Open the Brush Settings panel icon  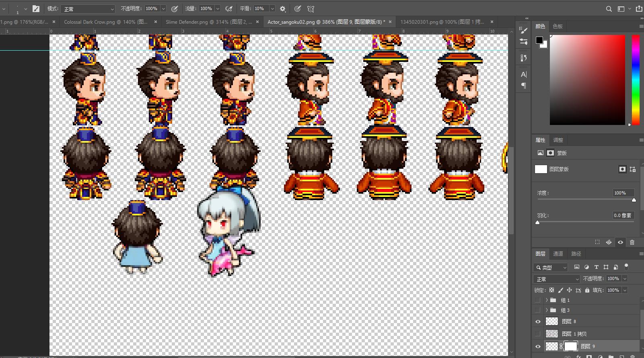(523, 30)
